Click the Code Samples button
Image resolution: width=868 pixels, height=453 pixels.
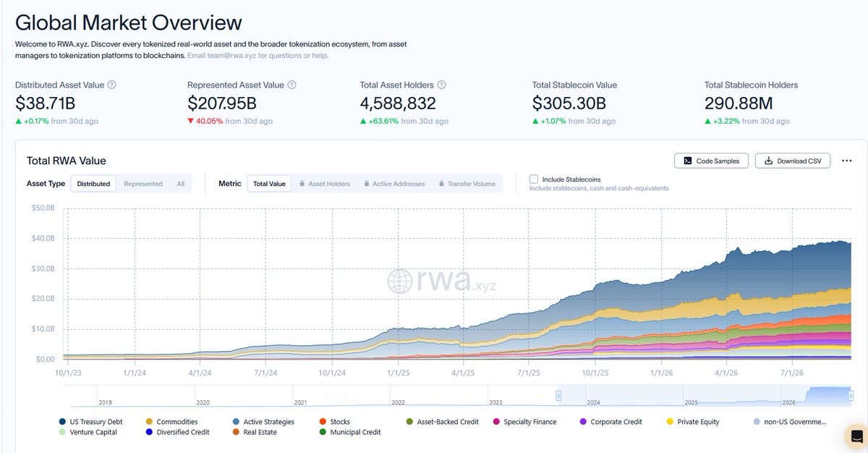coord(712,161)
